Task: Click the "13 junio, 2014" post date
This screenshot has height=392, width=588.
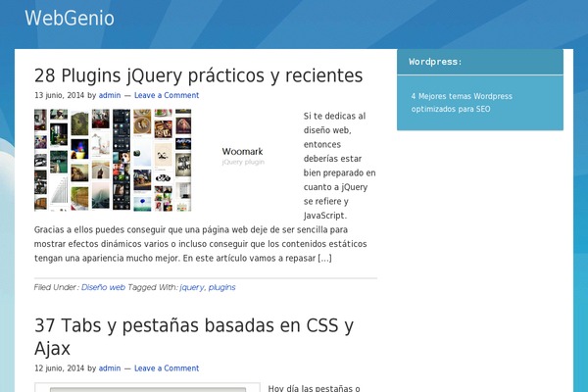Action: pos(59,96)
